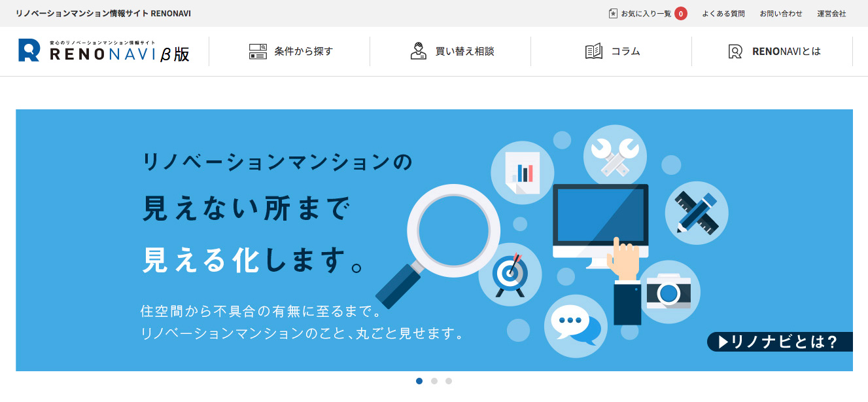
Task: Go to the コラム section
Action: click(x=625, y=51)
